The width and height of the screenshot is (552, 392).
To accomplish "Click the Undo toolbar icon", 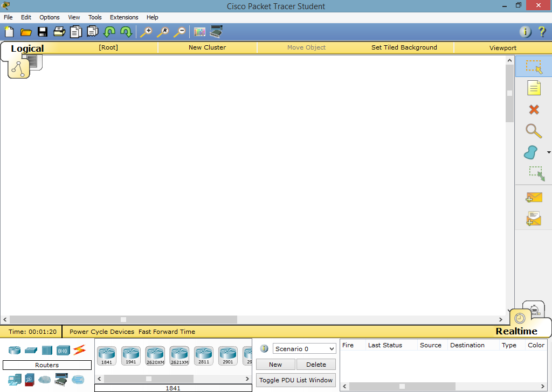I will [109, 32].
